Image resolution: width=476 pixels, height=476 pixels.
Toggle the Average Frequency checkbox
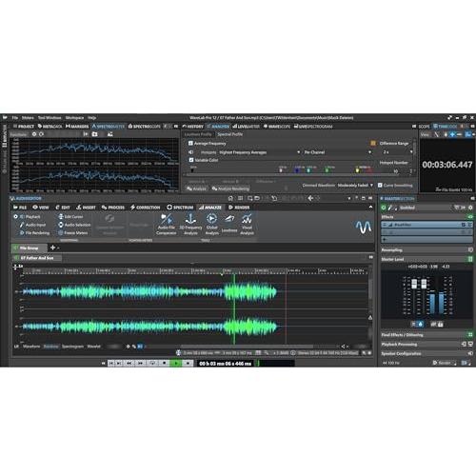click(190, 144)
